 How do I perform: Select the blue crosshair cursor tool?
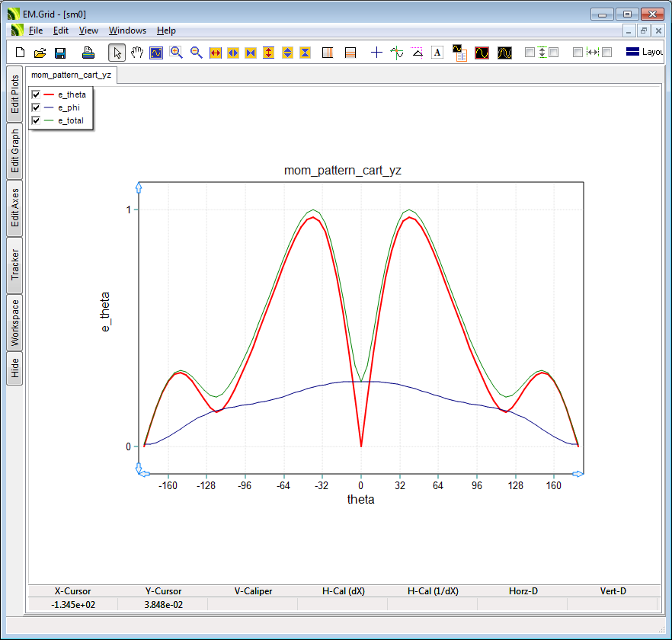click(376, 53)
